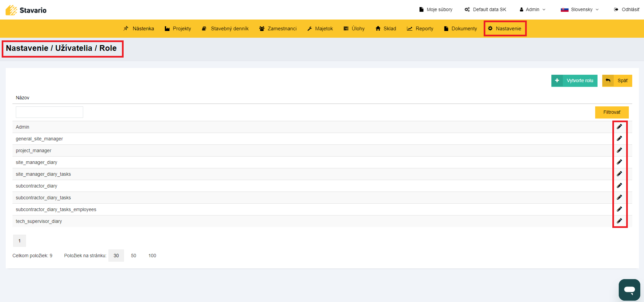Select site_manager_diary row text
Image resolution: width=644 pixels, height=302 pixels.
[x=36, y=162]
